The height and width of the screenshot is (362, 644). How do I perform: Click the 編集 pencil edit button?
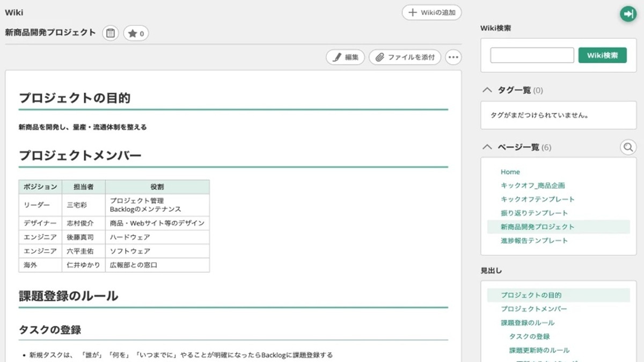tap(345, 57)
